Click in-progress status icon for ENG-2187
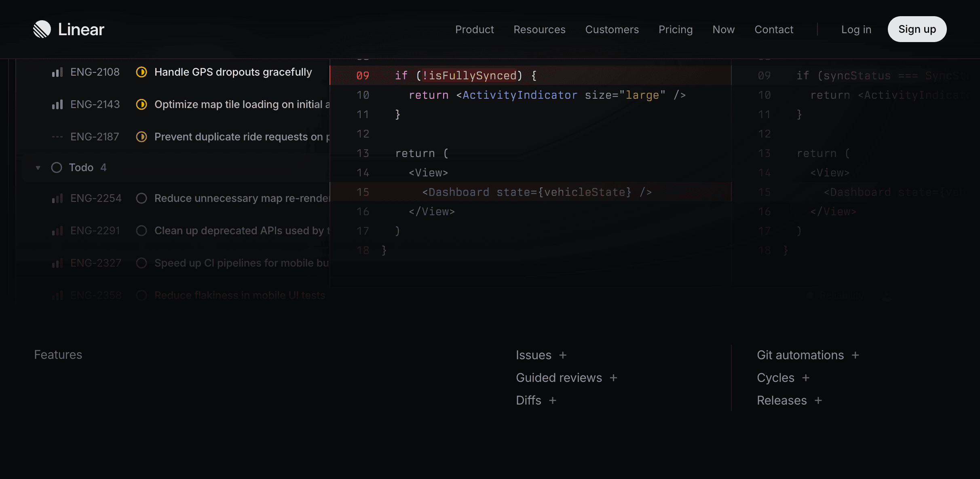Viewport: 980px width, 479px height. 142,137
